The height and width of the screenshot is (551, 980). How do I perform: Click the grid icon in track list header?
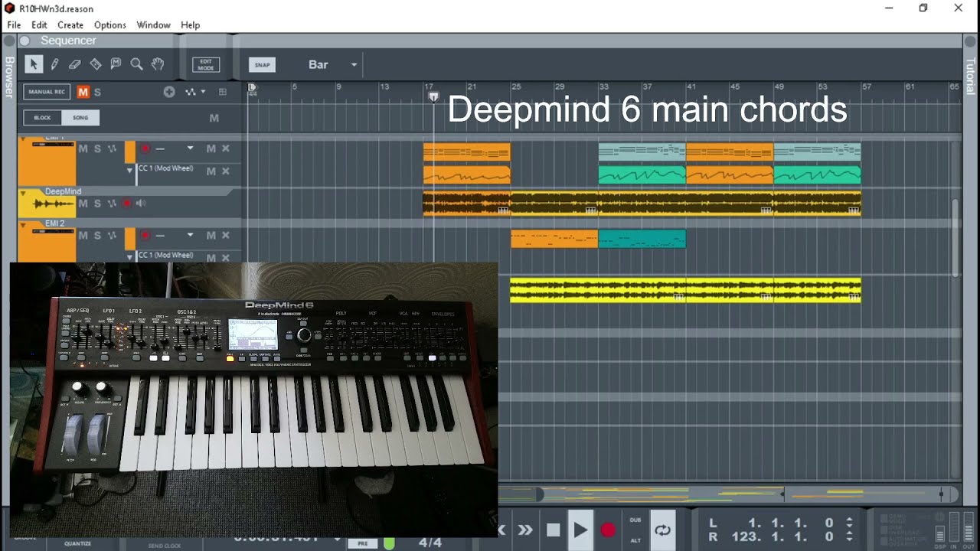[223, 92]
